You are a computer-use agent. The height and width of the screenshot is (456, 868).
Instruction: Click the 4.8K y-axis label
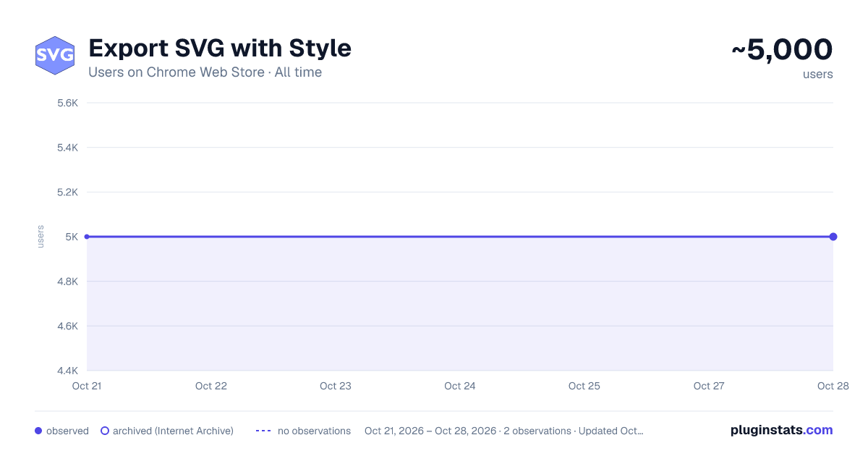click(67, 282)
